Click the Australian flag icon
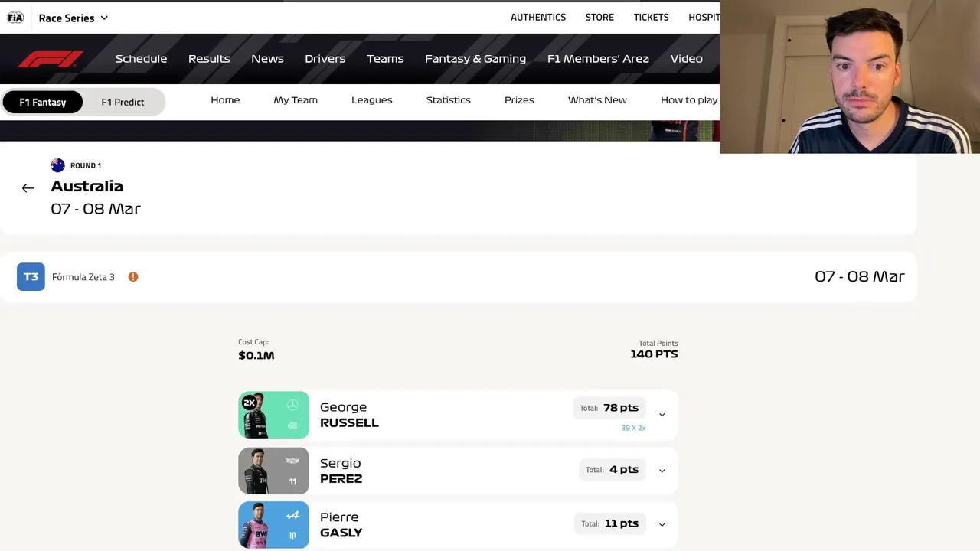Viewport: 980px width, 551px height. tap(57, 165)
